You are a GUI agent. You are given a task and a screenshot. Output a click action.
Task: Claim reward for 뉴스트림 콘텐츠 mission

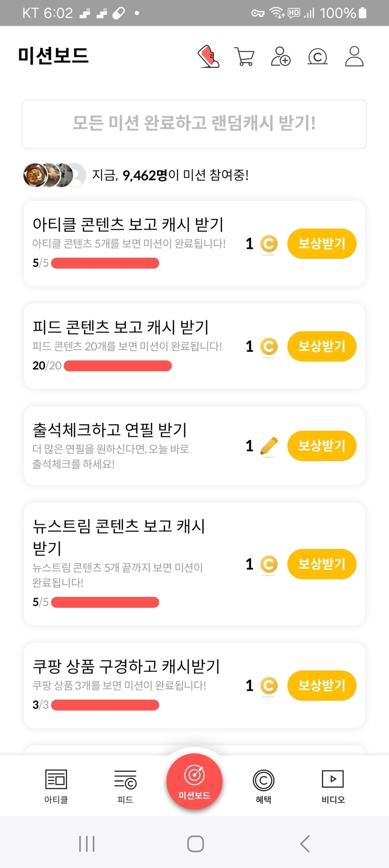(322, 564)
